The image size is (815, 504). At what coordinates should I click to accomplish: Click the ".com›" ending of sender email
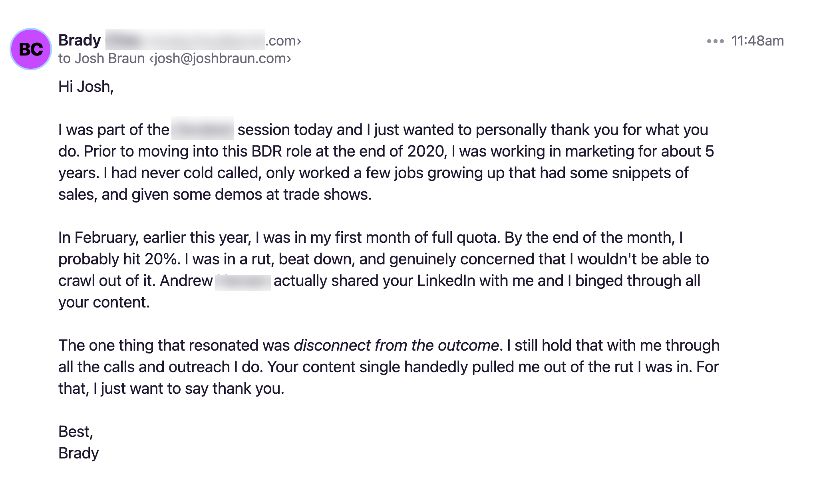click(283, 41)
